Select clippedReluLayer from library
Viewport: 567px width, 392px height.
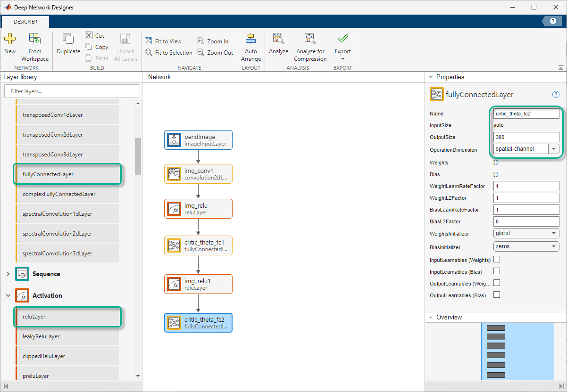tap(67, 356)
